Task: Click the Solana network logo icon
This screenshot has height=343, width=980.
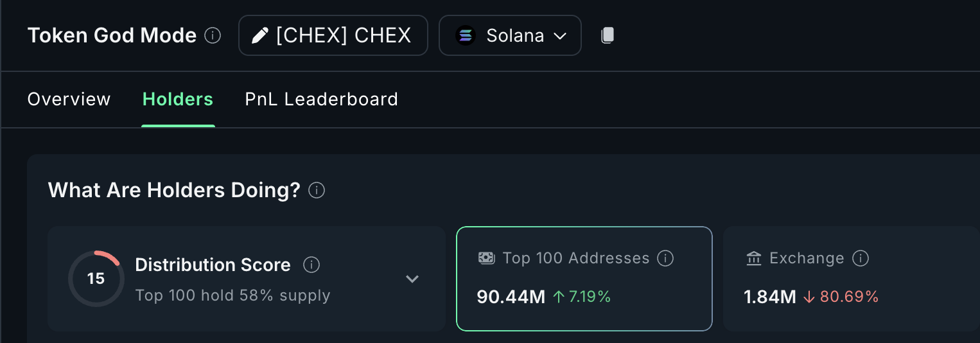Action: (466, 35)
